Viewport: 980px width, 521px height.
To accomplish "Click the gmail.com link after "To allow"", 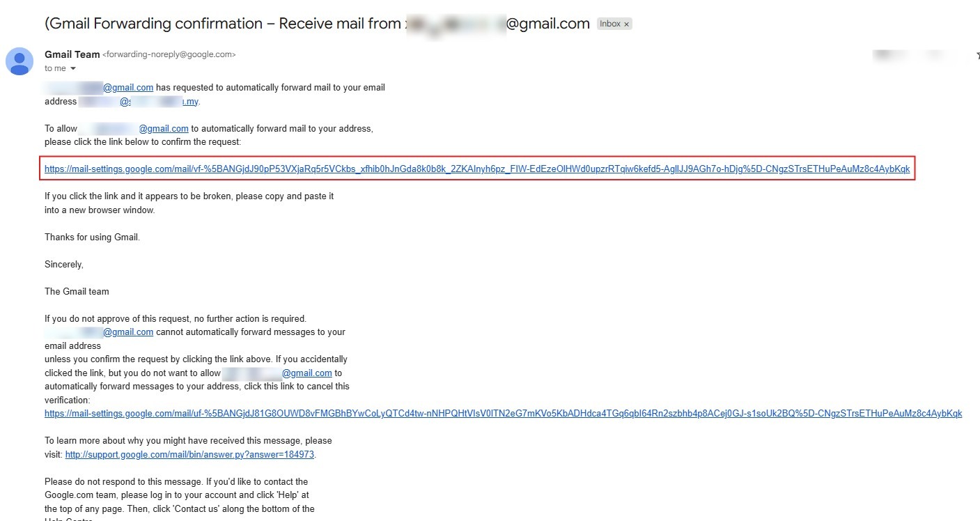I will point(164,129).
